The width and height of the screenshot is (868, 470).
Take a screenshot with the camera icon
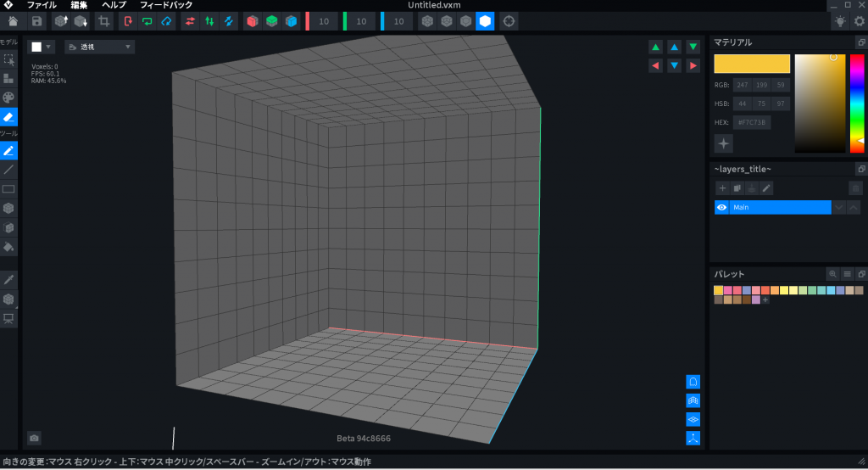coord(34,438)
